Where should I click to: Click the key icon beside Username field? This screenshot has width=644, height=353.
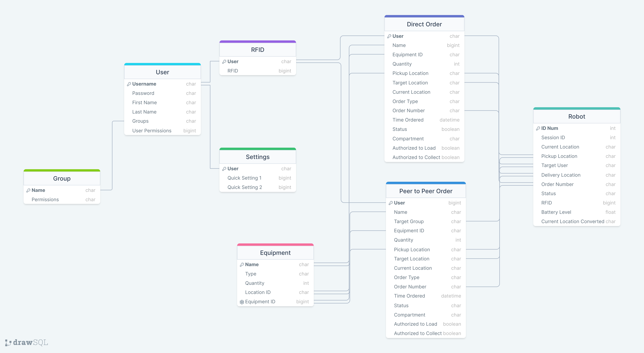point(129,84)
